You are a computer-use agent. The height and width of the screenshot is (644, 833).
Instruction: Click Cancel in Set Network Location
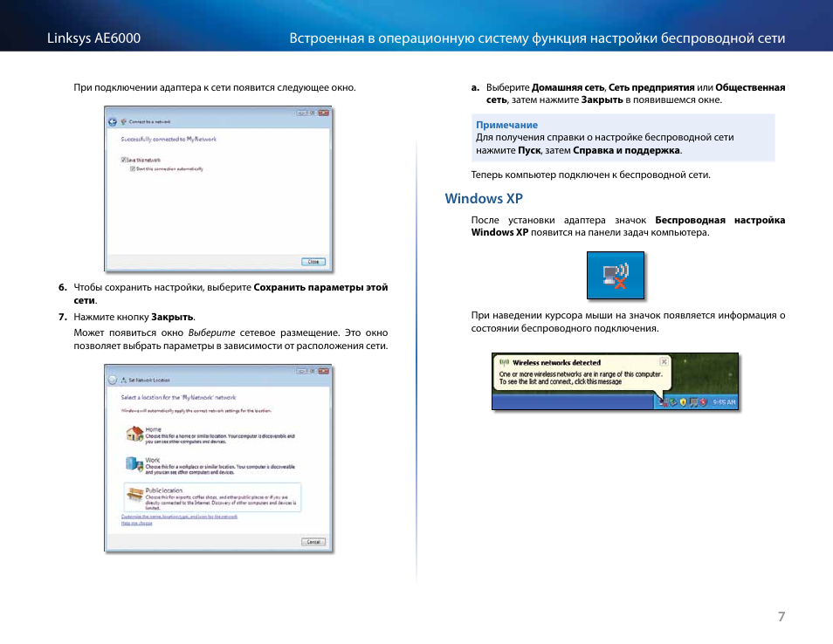point(313,542)
